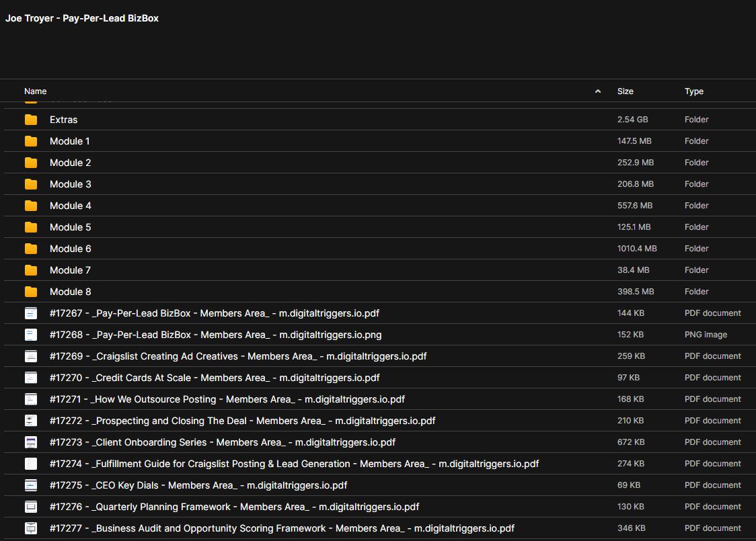
Task: Click the Module 4 folder icon
Action: click(x=31, y=206)
